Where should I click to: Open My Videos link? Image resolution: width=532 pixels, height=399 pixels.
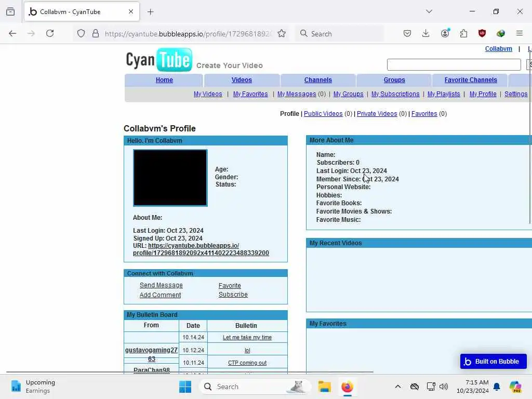(208, 94)
